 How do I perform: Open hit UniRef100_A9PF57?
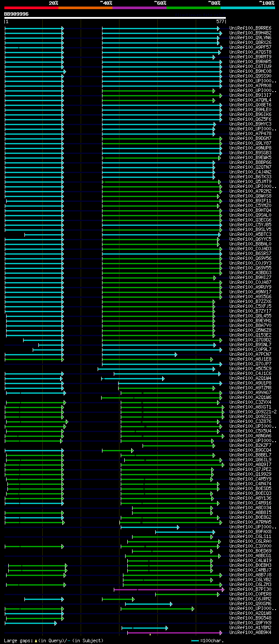click(x=250, y=48)
